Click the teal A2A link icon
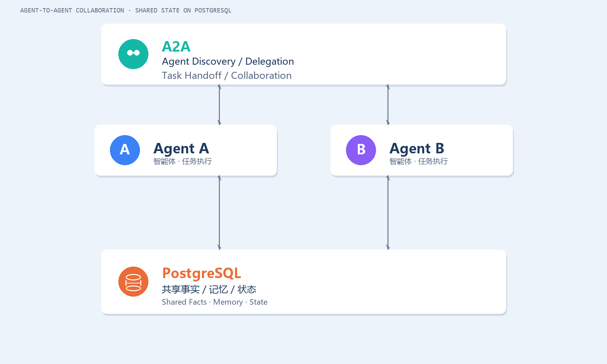The height and width of the screenshot is (364, 607). pos(133,54)
